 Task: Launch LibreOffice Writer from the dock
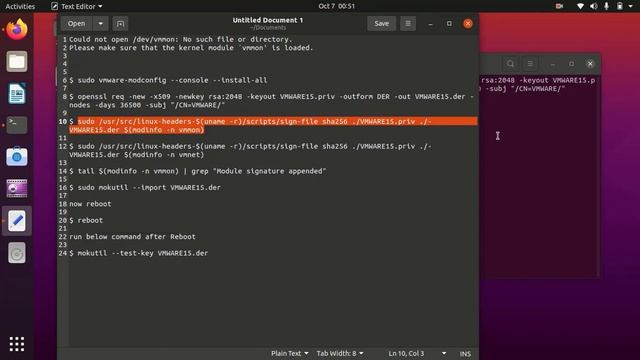(17, 93)
